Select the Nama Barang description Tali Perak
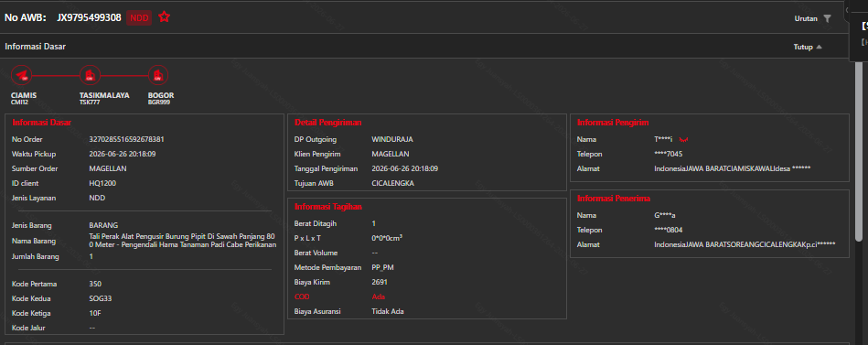 click(x=183, y=241)
